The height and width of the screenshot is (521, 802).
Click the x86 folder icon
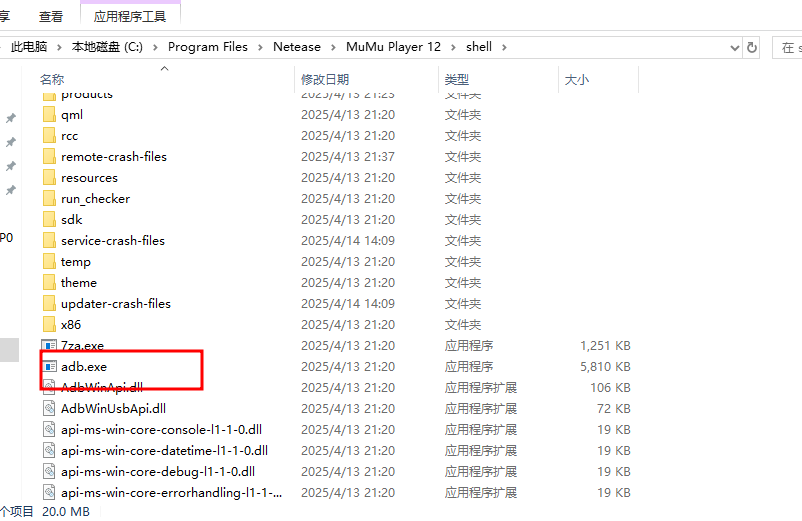(x=50, y=325)
